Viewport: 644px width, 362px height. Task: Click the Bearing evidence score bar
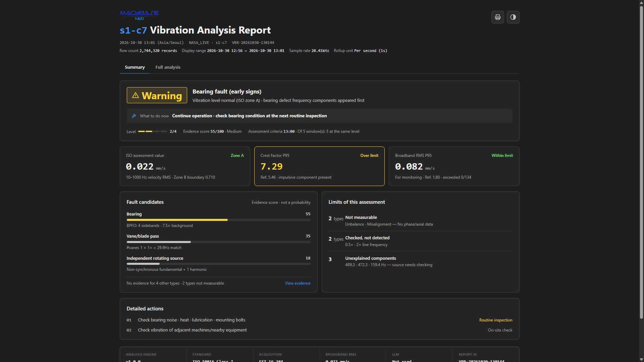[218, 220]
